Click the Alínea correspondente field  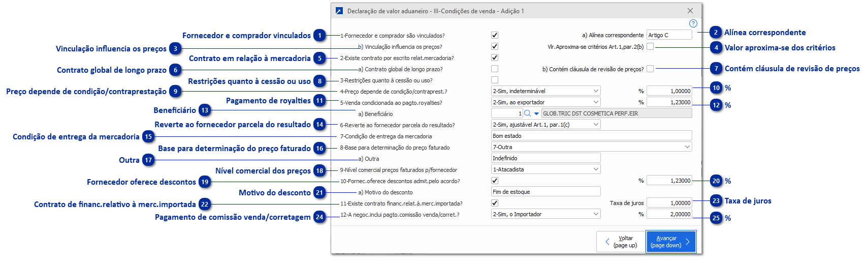point(669,35)
